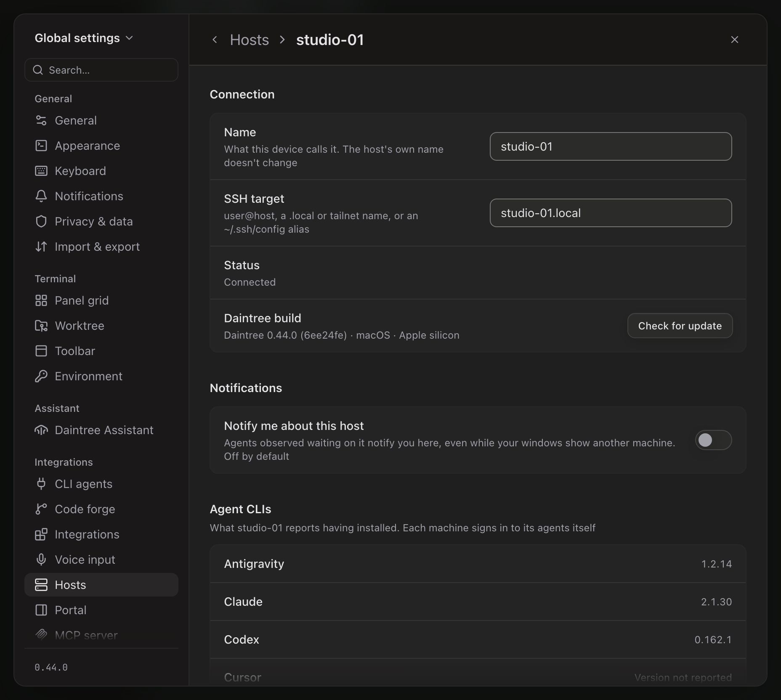The width and height of the screenshot is (781, 700).
Task: Click the Worktree folder icon
Action: coord(41,326)
